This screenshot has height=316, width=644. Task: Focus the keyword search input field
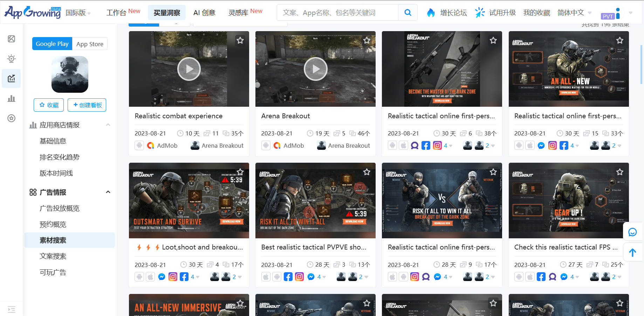tap(338, 13)
